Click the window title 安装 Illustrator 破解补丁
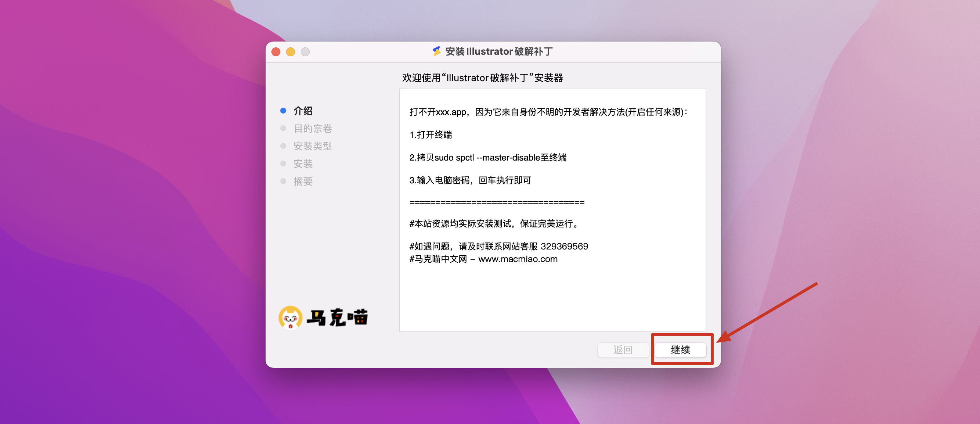The image size is (980, 424). [499, 51]
